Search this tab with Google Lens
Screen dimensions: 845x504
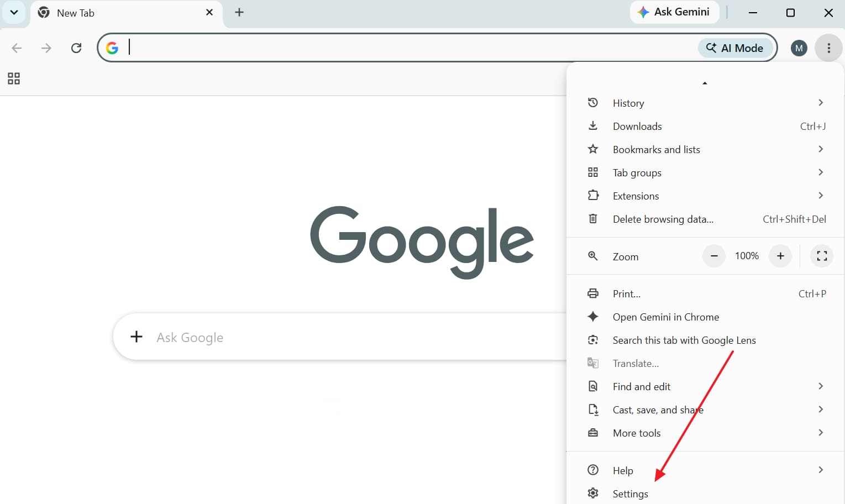coord(706,340)
